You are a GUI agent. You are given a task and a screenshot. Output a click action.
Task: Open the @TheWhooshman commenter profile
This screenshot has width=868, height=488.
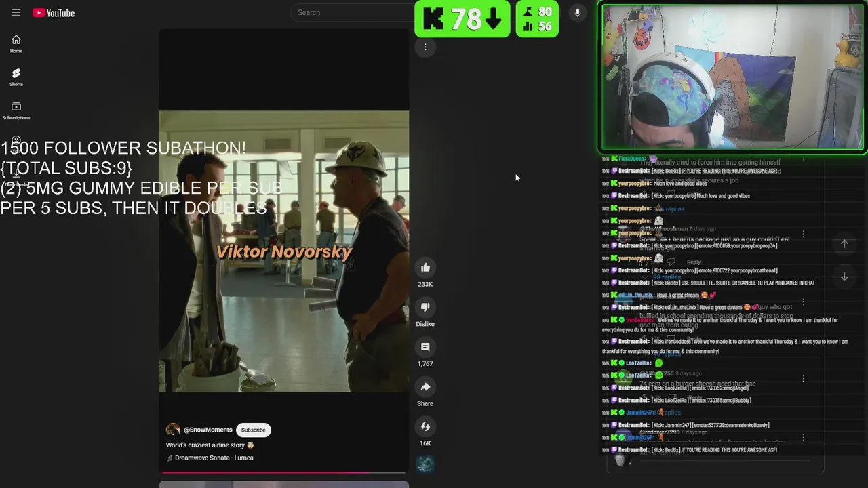tap(663, 229)
